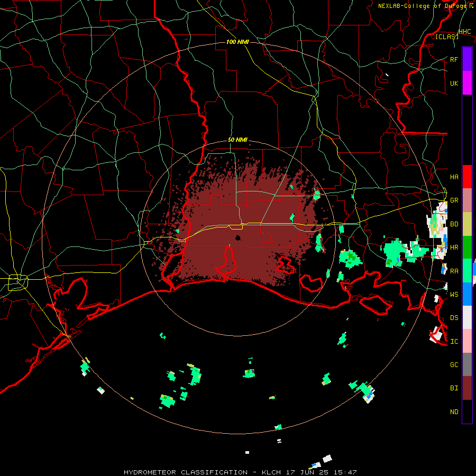Pick the RA bright green legend swatch
Viewport: 476px width, 476px height.
point(467,271)
